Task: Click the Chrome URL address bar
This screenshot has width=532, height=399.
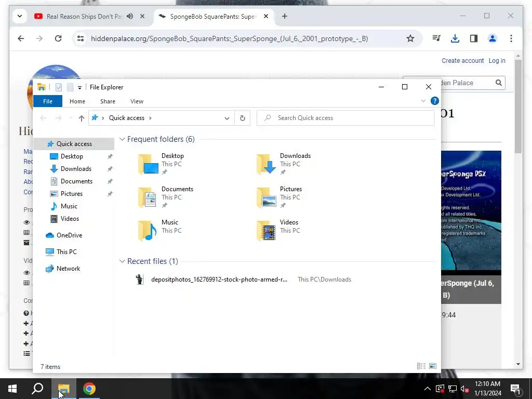Action: [x=229, y=38]
